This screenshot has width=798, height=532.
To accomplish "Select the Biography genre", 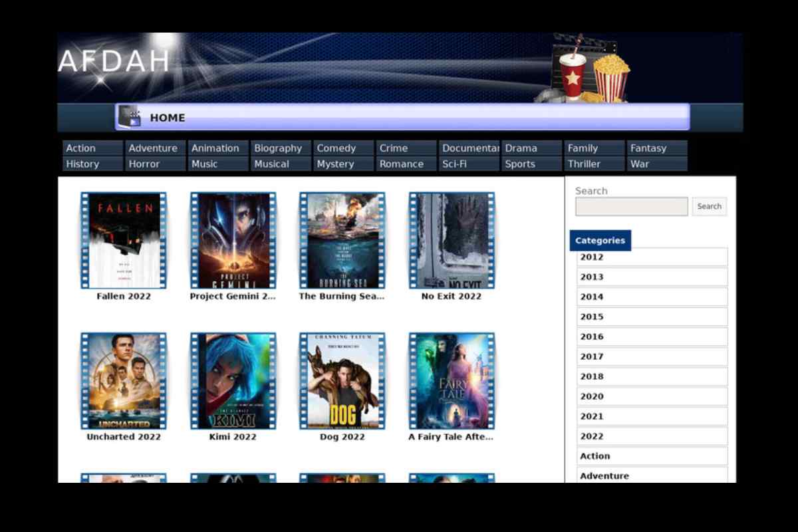I will [x=281, y=148].
